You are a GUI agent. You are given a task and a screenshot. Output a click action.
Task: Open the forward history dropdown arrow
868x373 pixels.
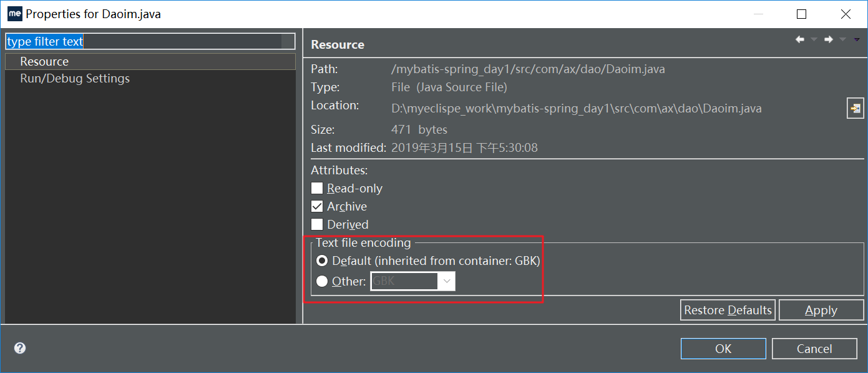pyautogui.click(x=843, y=40)
